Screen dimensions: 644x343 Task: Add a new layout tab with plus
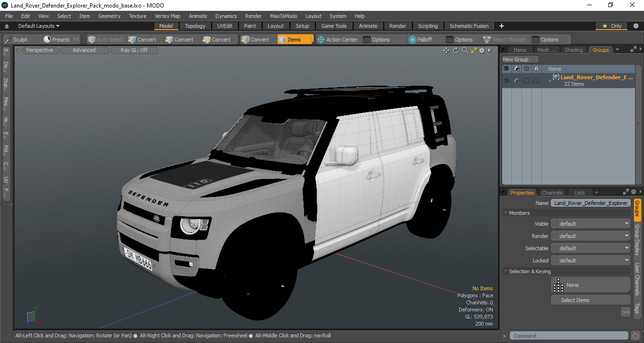pyautogui.click(x=502, y=26)
